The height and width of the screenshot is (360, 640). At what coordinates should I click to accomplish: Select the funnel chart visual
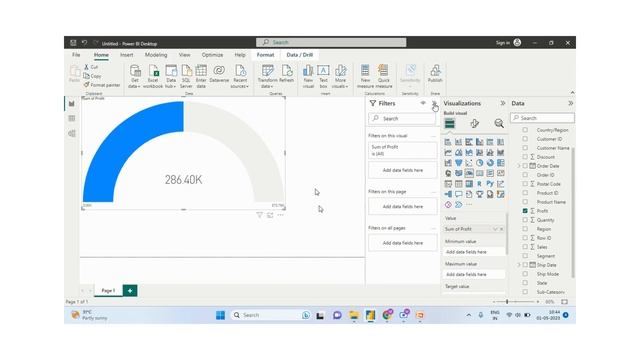click(458, 163)
